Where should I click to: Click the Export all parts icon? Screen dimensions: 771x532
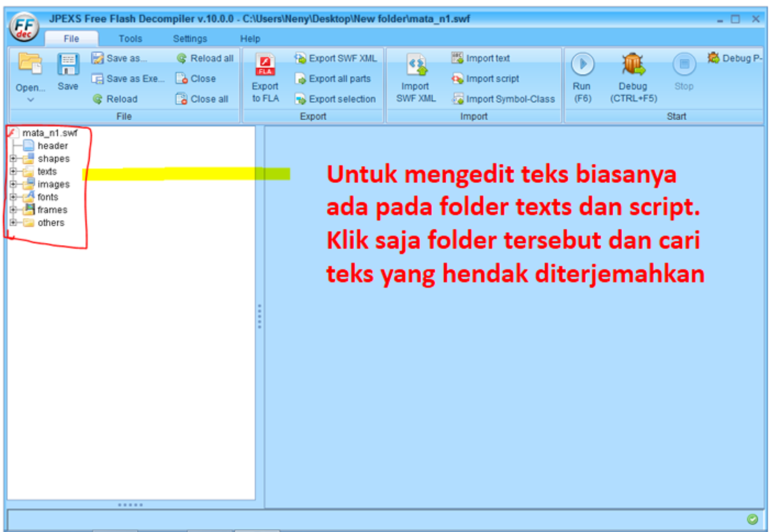click(300, 78)
